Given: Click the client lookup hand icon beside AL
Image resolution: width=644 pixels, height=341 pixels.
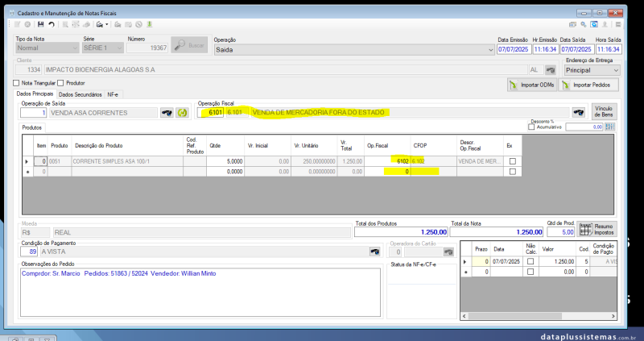Looking at the screenshot, I should pyautogui.click(x=551, y=70).
